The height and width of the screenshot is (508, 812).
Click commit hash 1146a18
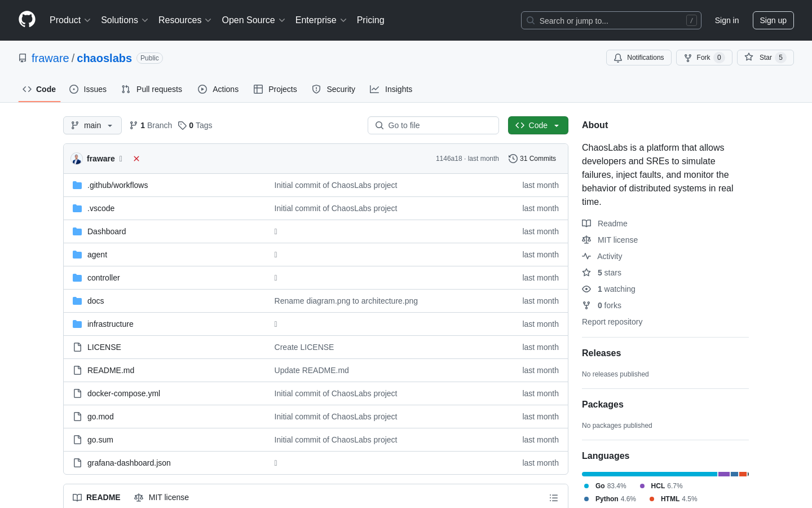click(x=449, y=159)
